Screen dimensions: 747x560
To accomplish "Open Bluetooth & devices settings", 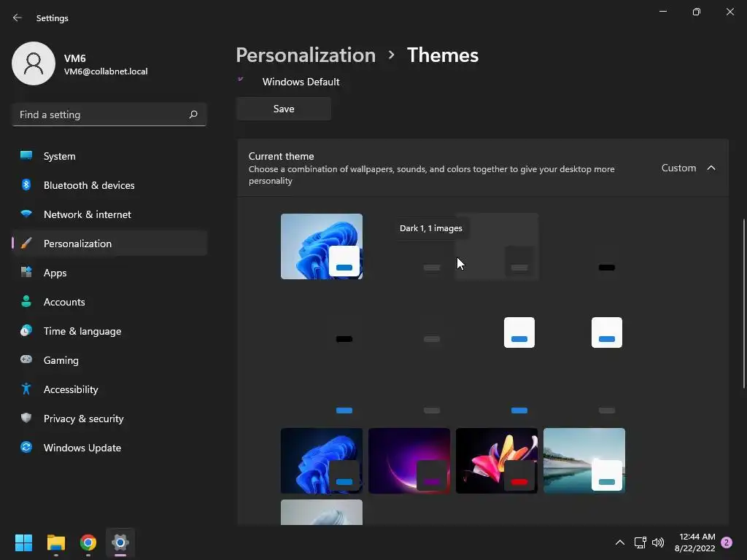I will [x=109, y=185].
